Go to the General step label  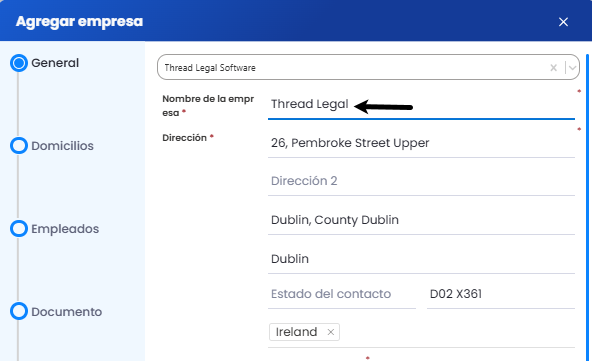click(x=55, y=63)
